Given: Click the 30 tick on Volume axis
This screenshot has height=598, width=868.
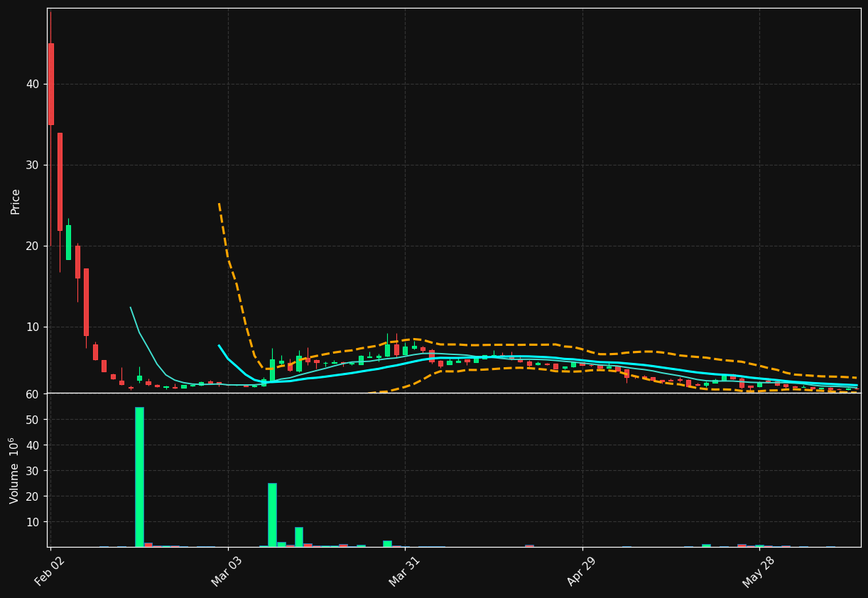Looking at the screenshot, I should point(33,471).
